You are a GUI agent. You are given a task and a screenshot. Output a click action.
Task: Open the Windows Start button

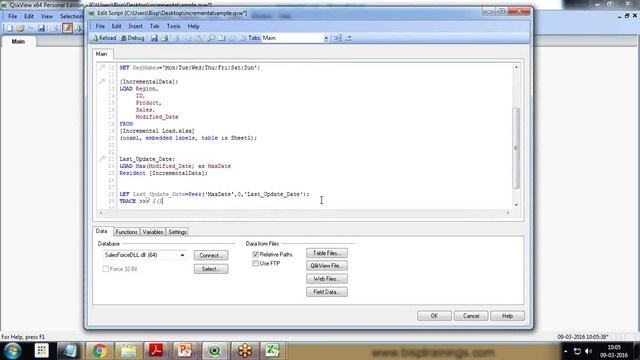pyautogui.click(x=13, y=351)
